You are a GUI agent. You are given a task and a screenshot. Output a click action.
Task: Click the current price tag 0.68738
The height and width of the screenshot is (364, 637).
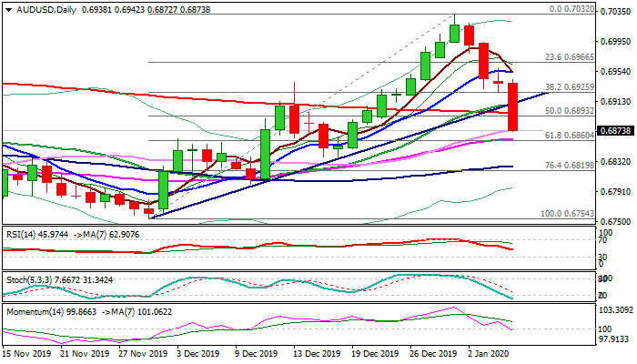(615, 131)
